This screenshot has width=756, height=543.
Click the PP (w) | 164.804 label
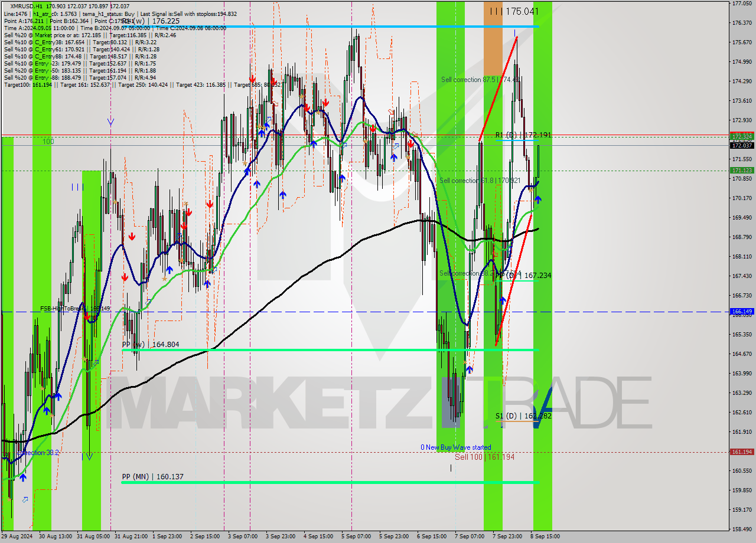(151, 344)
